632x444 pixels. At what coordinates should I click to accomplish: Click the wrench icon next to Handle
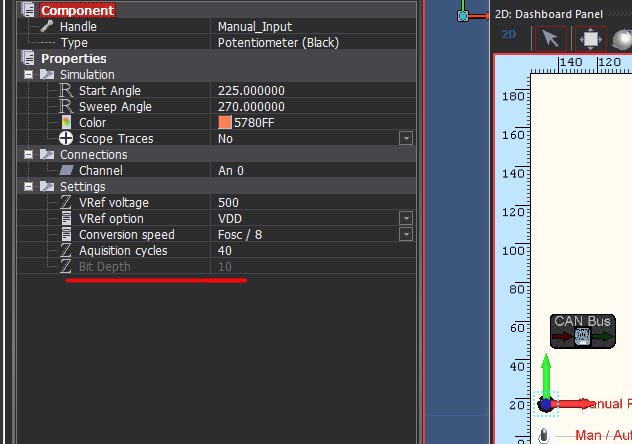[x=47, y=26]
